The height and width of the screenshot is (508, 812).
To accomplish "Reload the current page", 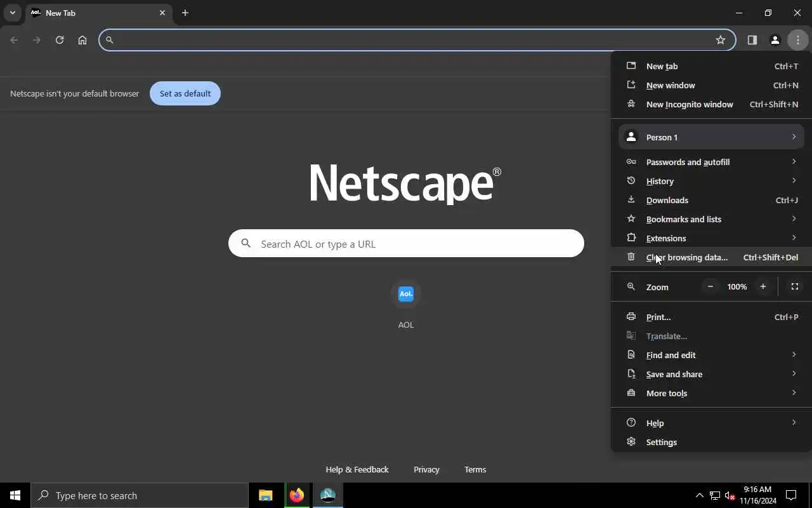I will (x=60, y=40).
